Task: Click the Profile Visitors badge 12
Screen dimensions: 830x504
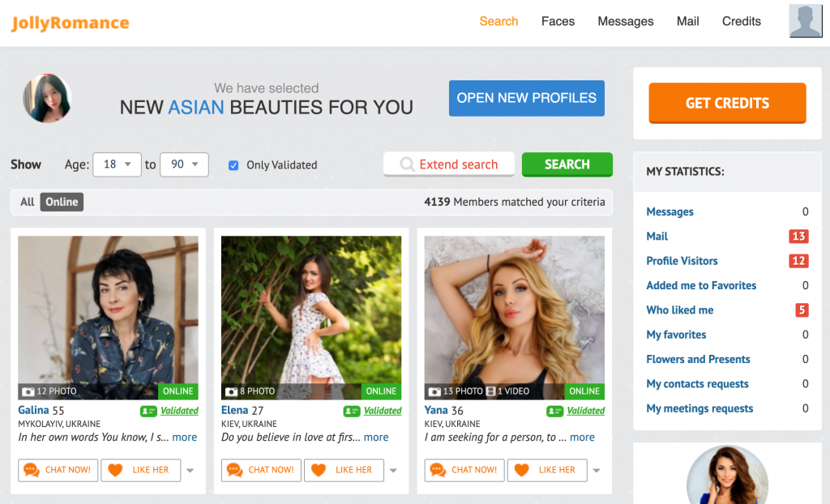Action: (x=798, y=260)
